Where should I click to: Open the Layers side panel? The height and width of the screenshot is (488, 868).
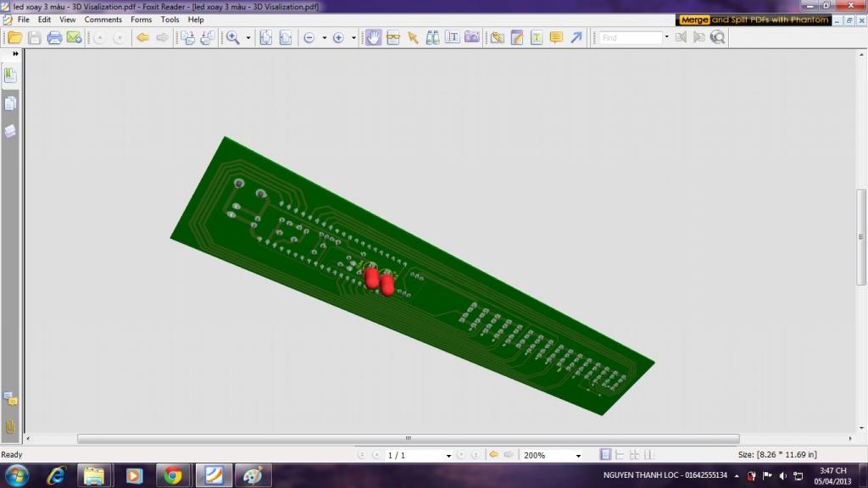10,131
